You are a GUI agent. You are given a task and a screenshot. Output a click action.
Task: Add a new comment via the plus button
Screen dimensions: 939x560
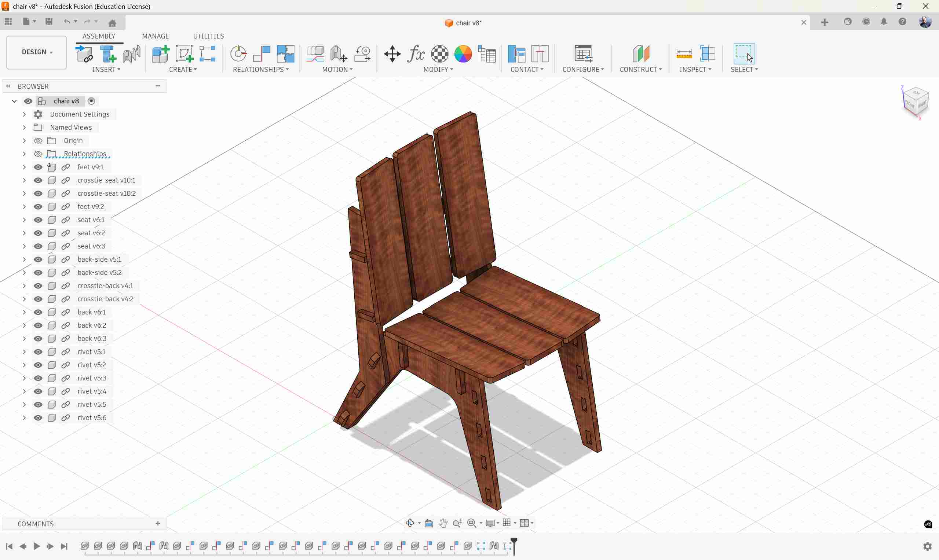coord(158,523)
